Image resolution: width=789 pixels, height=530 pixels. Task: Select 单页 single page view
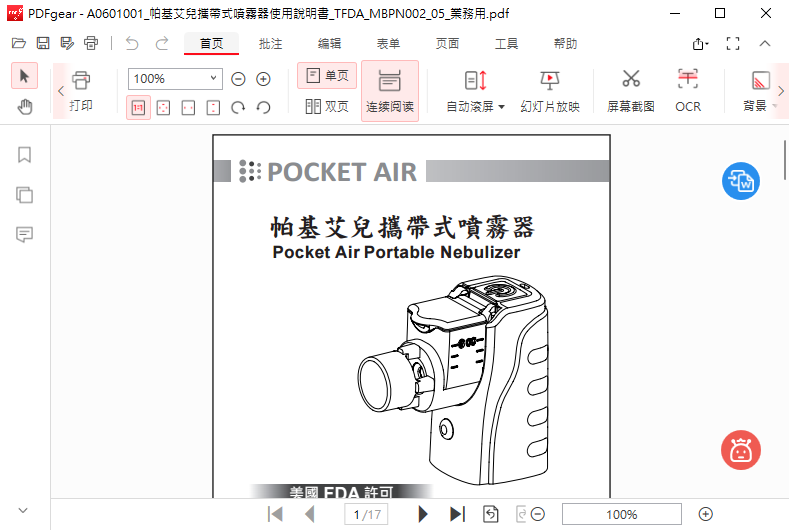[327, 75]
